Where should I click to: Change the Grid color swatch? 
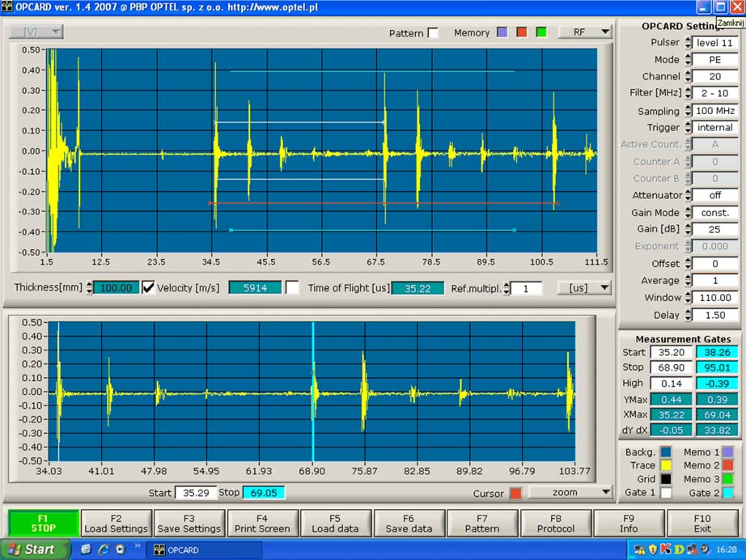[666, 479]
